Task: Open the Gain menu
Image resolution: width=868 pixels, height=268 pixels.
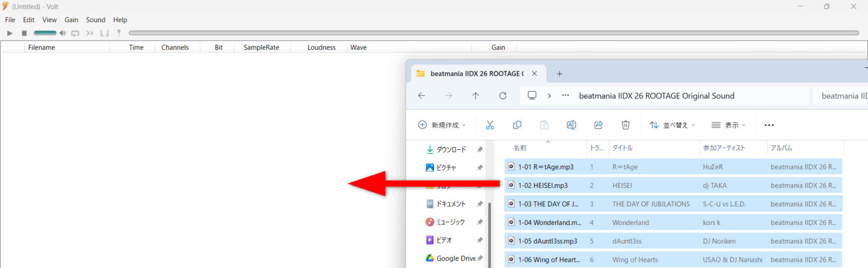Action: coord(71,20)
